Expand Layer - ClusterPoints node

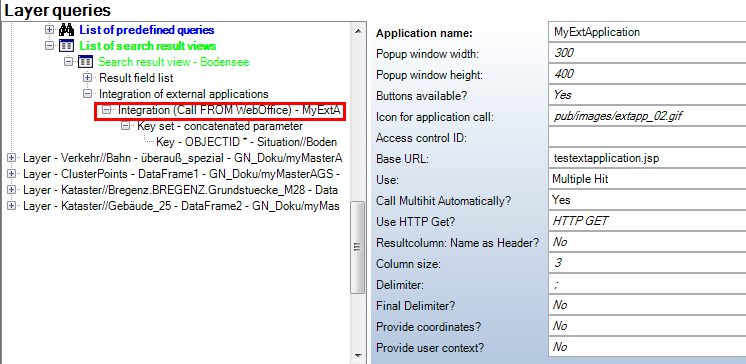11,174
